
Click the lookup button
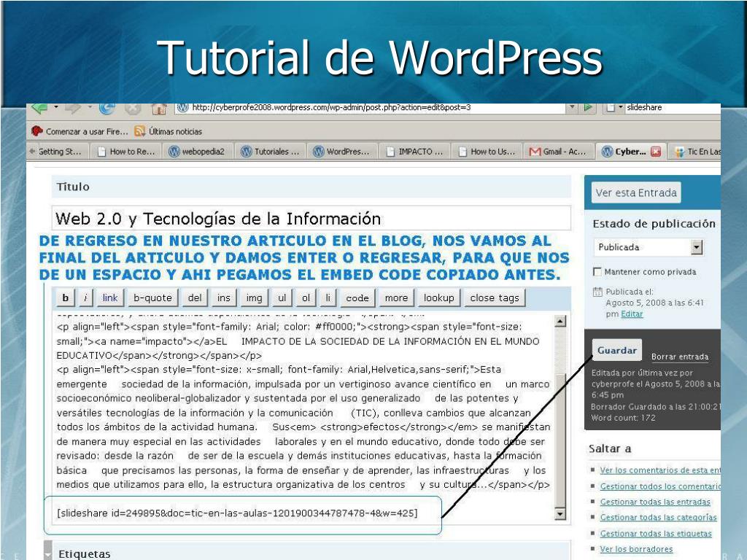pos(438,297)
